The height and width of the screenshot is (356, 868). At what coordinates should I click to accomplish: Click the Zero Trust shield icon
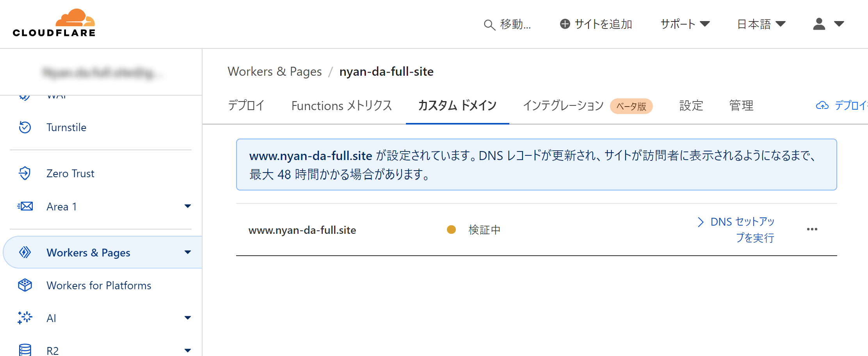[25, 173]
